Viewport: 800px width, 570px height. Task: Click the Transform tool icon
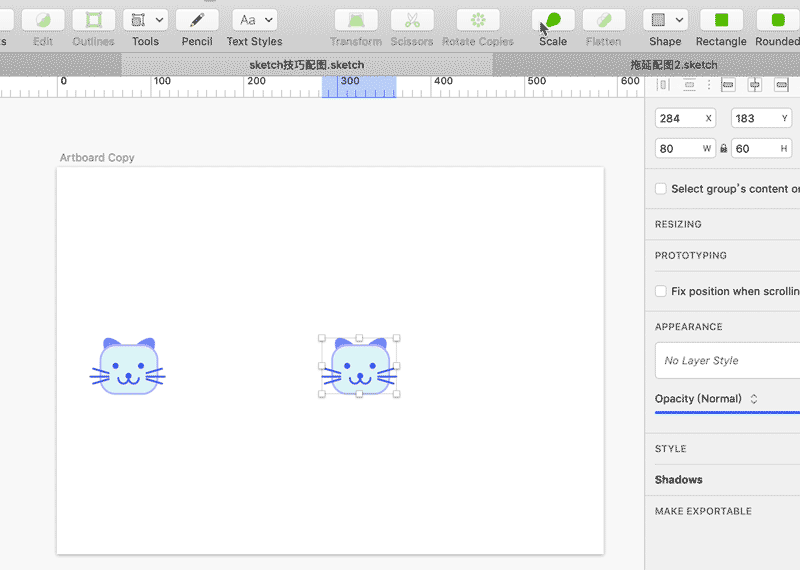pyautogui.click(x=356, y=20)
